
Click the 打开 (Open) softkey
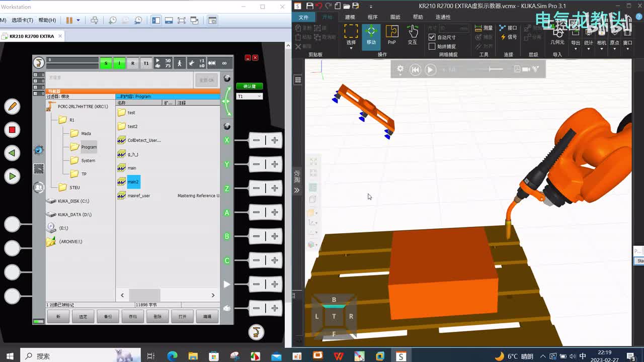pos(182,316)
